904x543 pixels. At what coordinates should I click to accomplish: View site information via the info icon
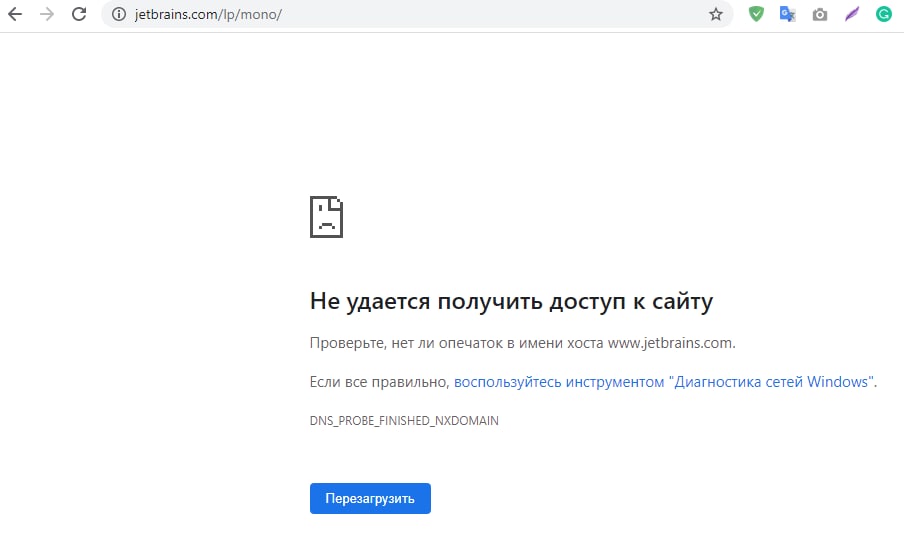point(119,14)
